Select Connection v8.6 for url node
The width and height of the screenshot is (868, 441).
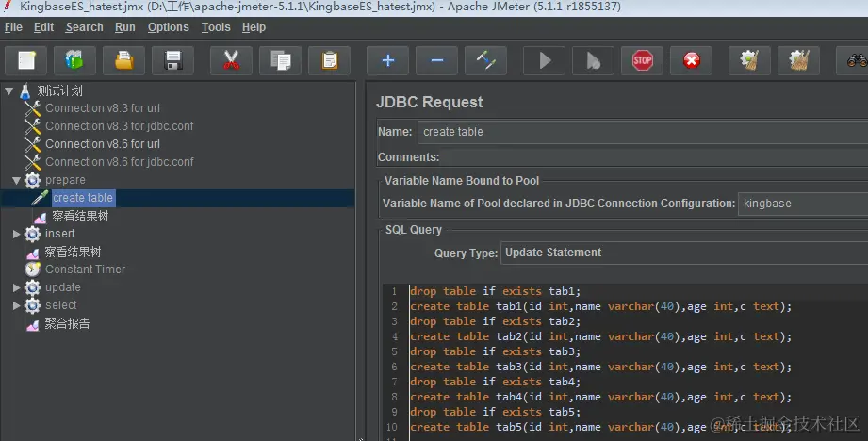click(103, 144)
